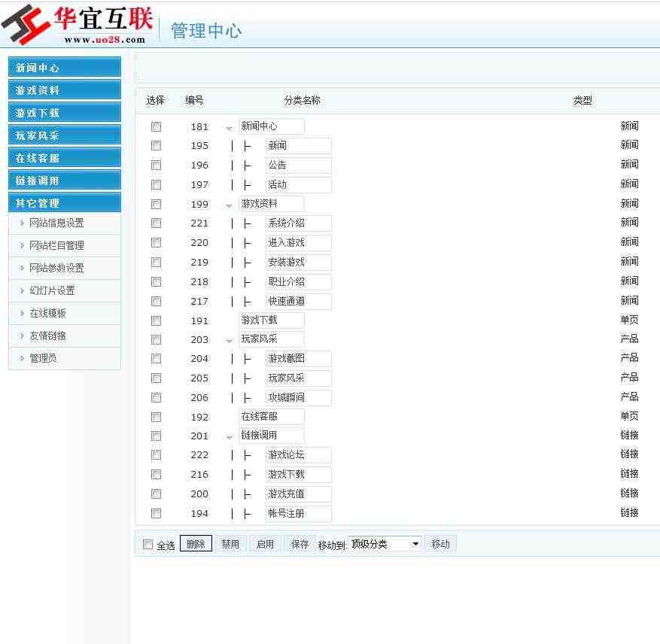Click the 分类名称 column header
Image resolution: width=660 pixels, height=644 pixels.
point(303,100)
